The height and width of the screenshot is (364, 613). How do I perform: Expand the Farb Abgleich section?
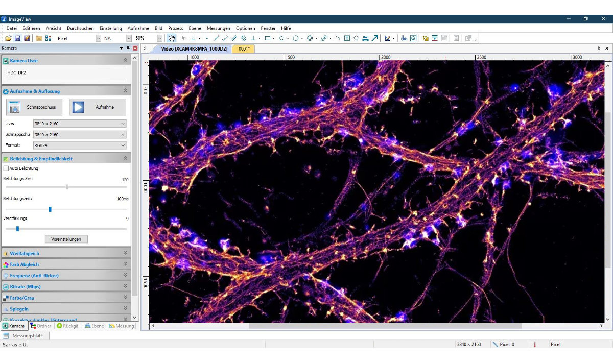click(65, 264)
